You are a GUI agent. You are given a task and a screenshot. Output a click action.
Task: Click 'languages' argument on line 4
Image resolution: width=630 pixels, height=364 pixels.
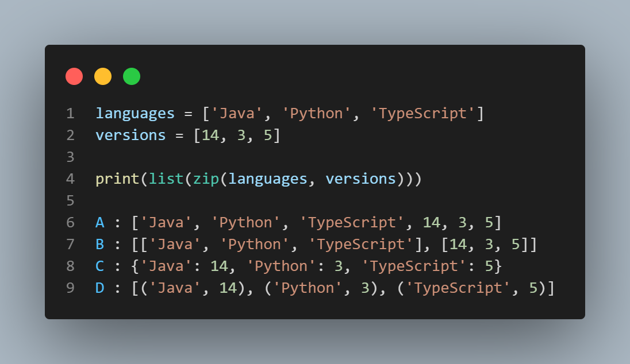pos(268,179)
